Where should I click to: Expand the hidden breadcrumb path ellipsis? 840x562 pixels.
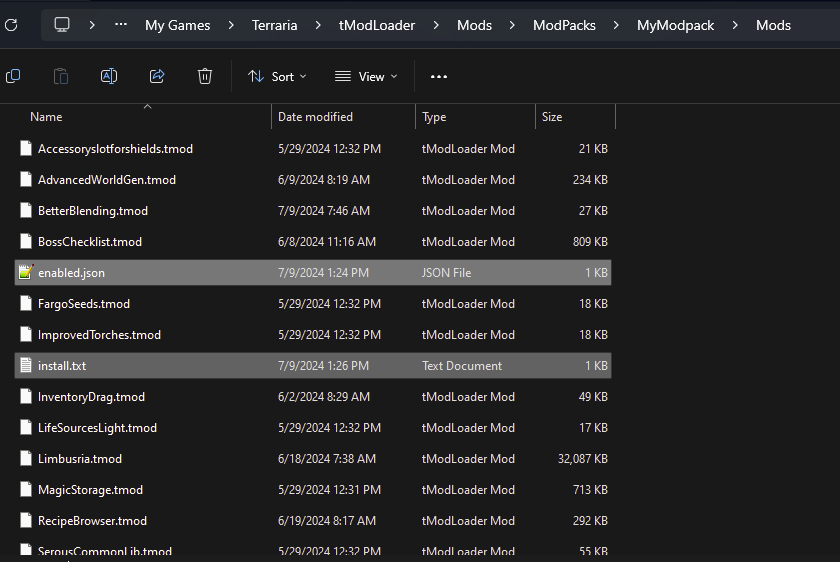click(121, 25)
